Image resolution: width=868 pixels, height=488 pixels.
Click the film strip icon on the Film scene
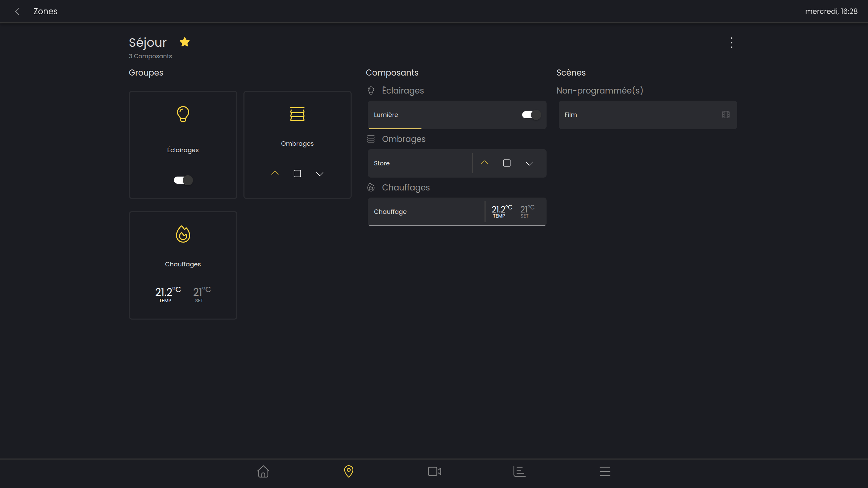(726, 115)
